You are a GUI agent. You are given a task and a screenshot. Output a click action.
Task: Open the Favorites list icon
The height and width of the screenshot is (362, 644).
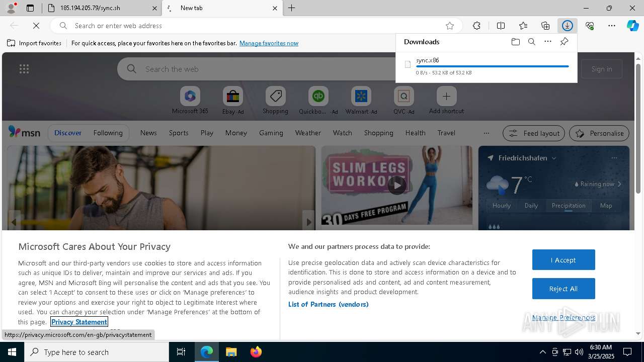click(523, 26)
